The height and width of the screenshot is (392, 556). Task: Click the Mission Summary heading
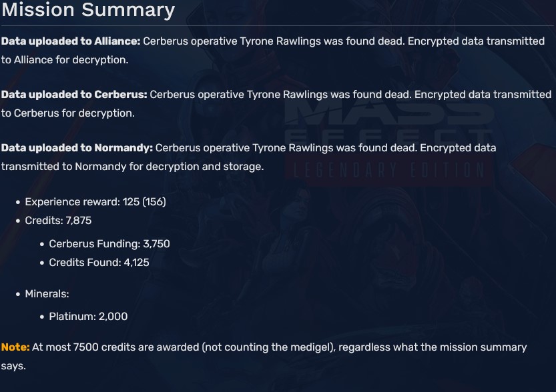88,10
